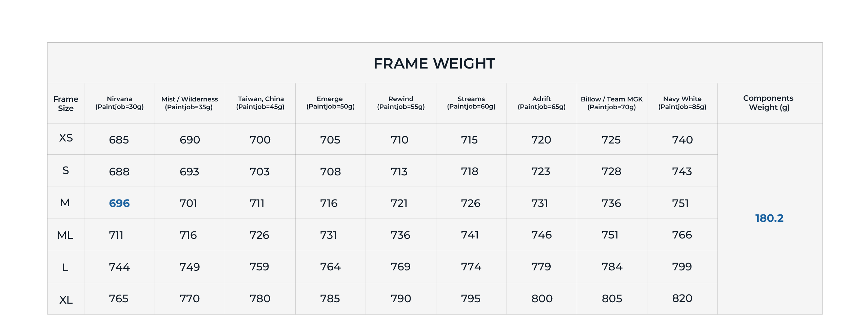The width and height of the screenshot is (868, 325).
Task: Select the Emerge paintjob header
Action: pyautogui.click(x=330, y=103)
